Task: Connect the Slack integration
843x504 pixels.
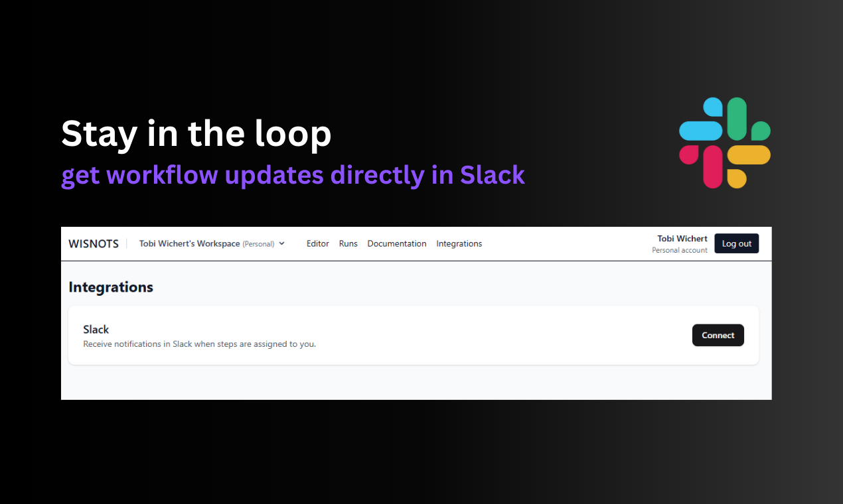Action: (x=718, y=335)
